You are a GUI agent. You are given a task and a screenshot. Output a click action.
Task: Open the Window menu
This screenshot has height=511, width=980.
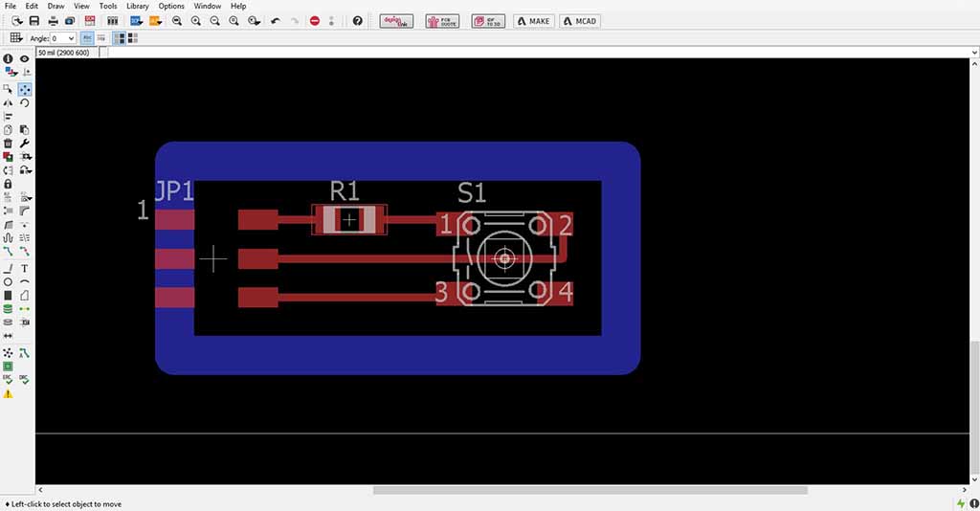208,6
